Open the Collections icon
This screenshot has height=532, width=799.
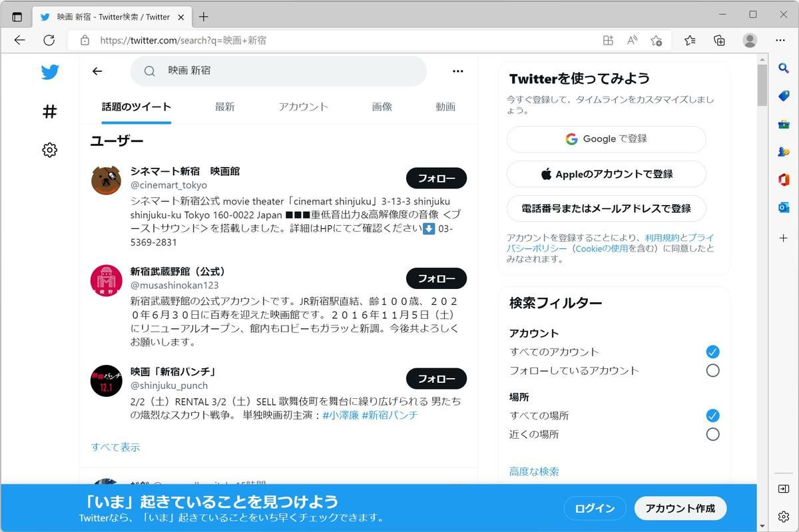(x=719, y=40)
